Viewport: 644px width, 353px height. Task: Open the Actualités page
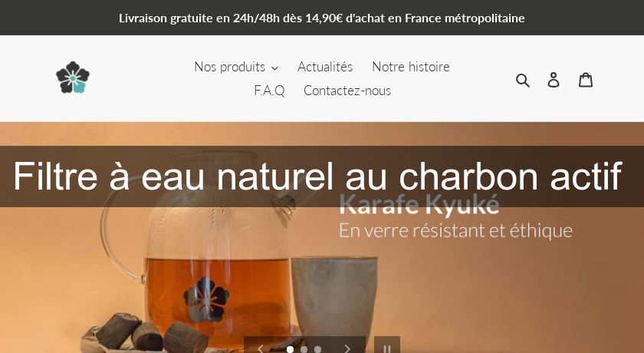tap(325, 67)
